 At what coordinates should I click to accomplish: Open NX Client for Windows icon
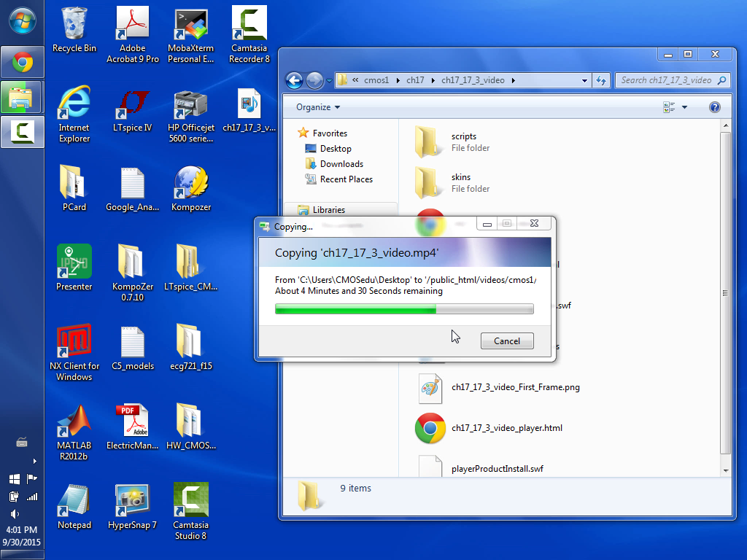pos(74,345)
